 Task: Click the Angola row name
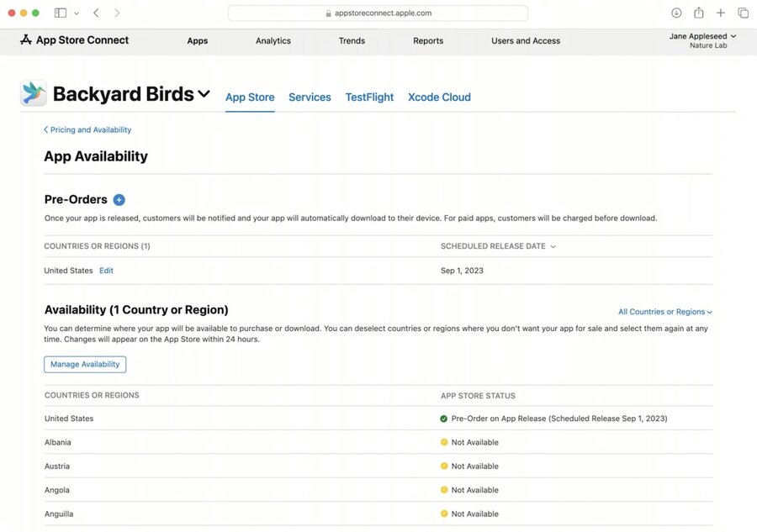(x=57, y=490)
